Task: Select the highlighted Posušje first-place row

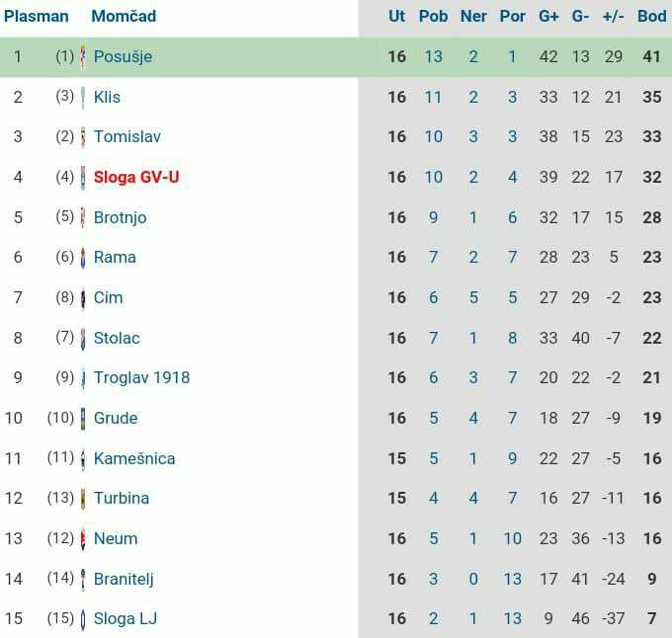Action: [x=336, y=57]
